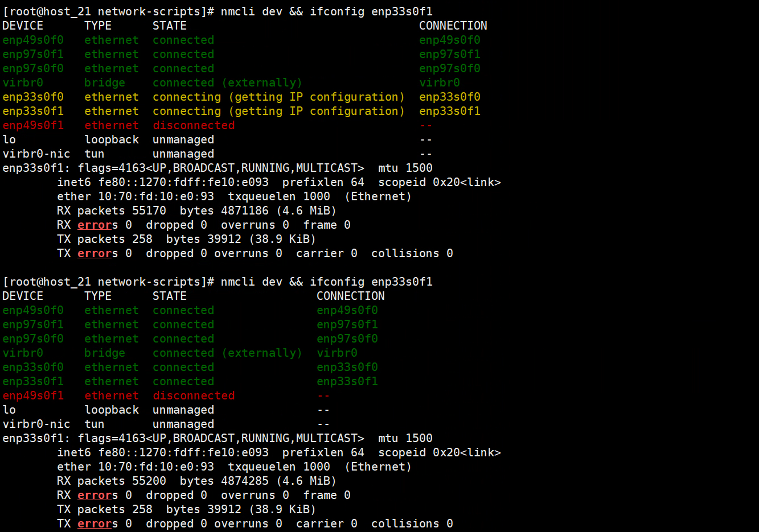Click underlined errors on the topmost RX line

pyautogui.click(x=95, y=225)
